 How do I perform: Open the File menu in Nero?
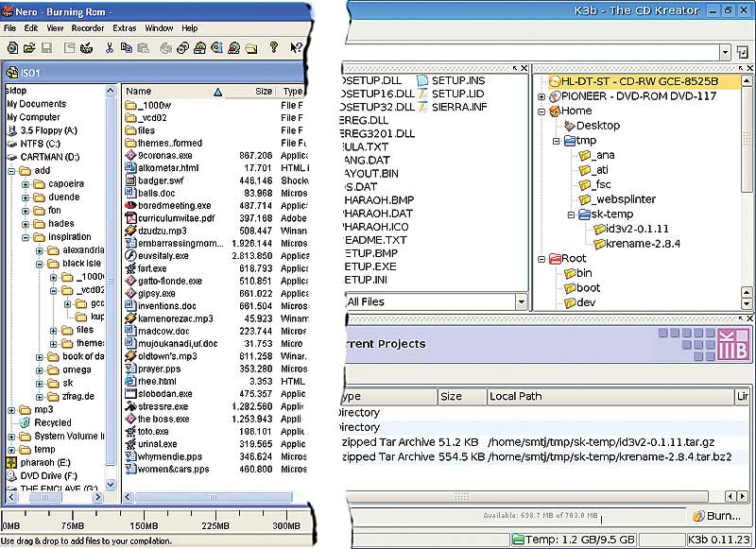coord(9,28)
